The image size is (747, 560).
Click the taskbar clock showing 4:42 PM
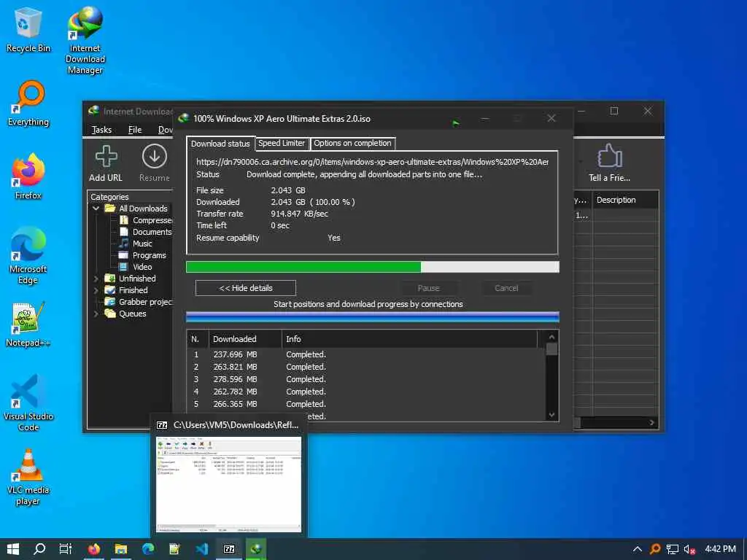[x=720, y=549]
